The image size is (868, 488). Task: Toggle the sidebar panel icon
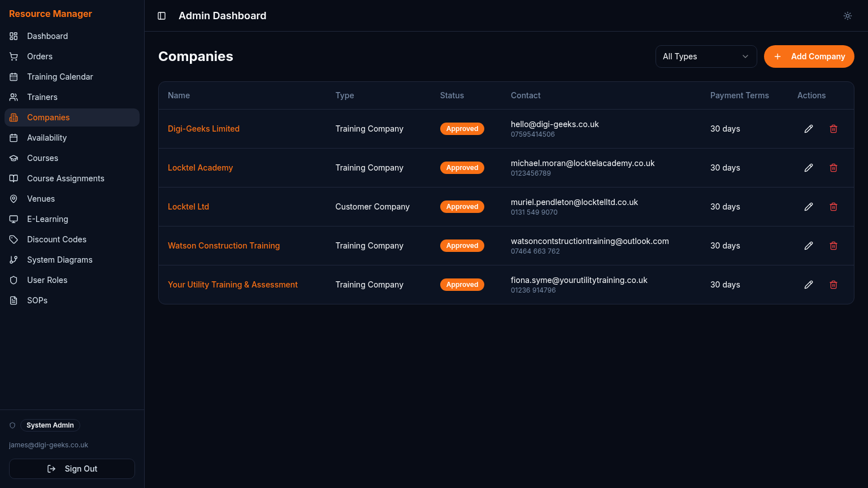pyautogui.click(x=162, y=16)
